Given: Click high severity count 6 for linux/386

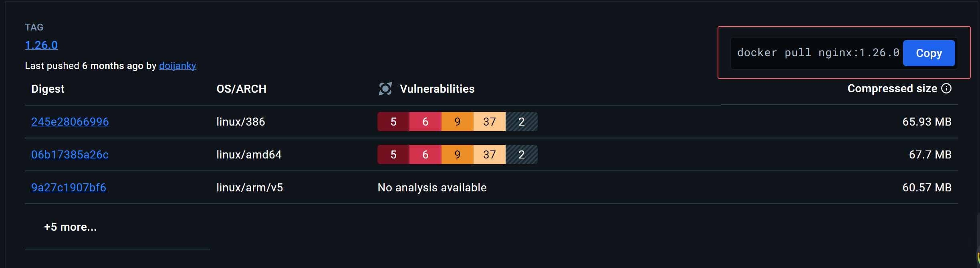Looking at the screenshot, I should 425,122.
